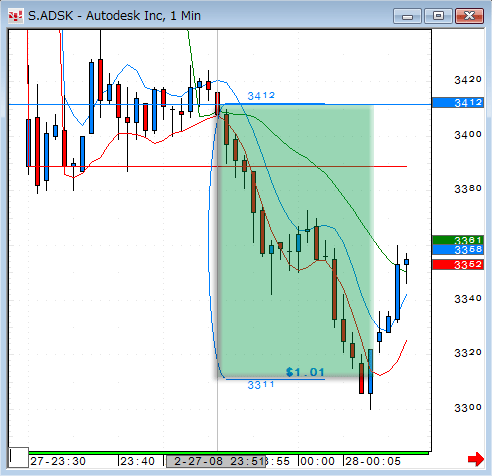Click the 3380 price scale label
This screenshot has width=492, height=476.
tap(468, 189)
